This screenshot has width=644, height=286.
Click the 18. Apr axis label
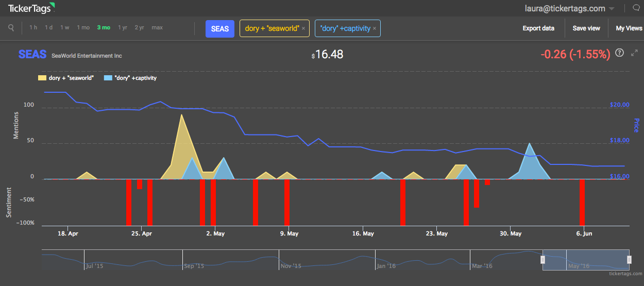coord(68,233)
